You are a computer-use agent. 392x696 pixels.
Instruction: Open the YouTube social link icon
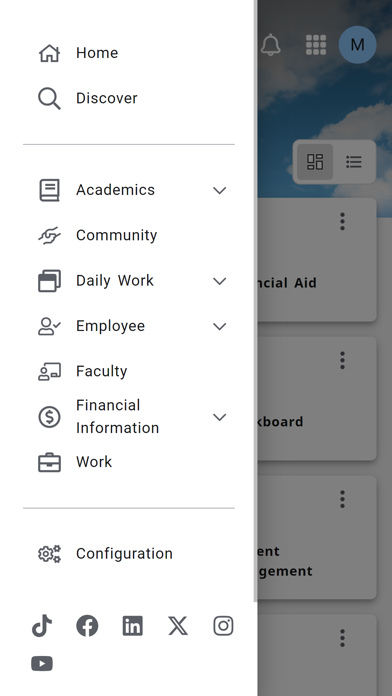42,664
